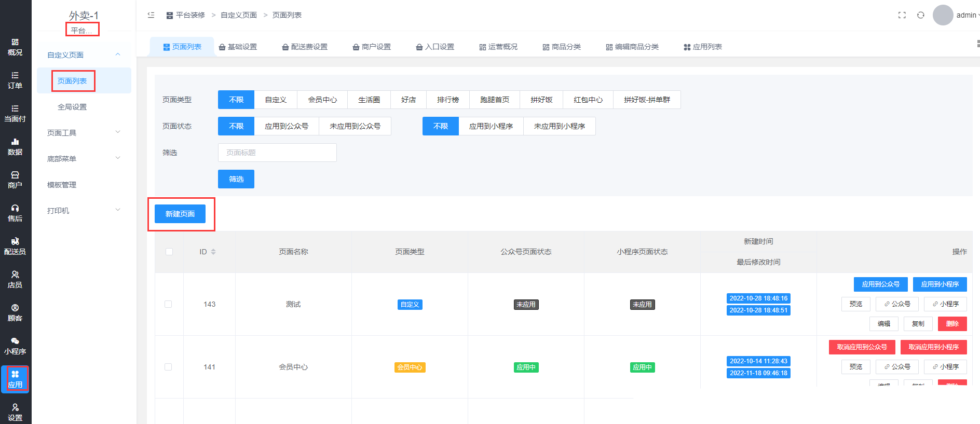Go to 数据 statistics in sidebar
This screenshot has height=424, width=980.
pyautogui.click(x=15, y=147)
